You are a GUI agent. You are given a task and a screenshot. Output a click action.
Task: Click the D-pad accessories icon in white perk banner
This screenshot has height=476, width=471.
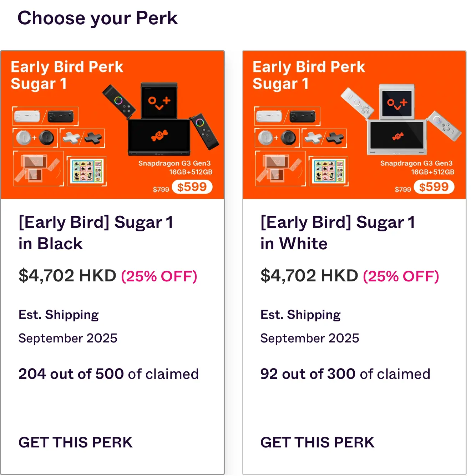tap(324, 138)
